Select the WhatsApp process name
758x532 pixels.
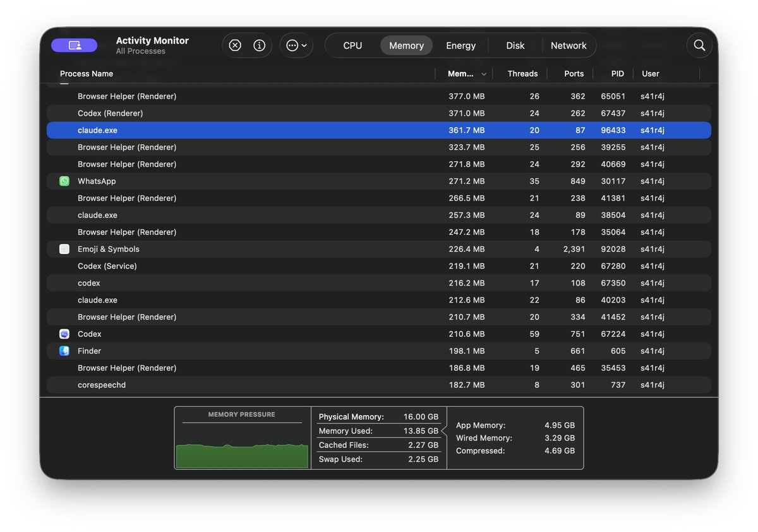[97, 181]
